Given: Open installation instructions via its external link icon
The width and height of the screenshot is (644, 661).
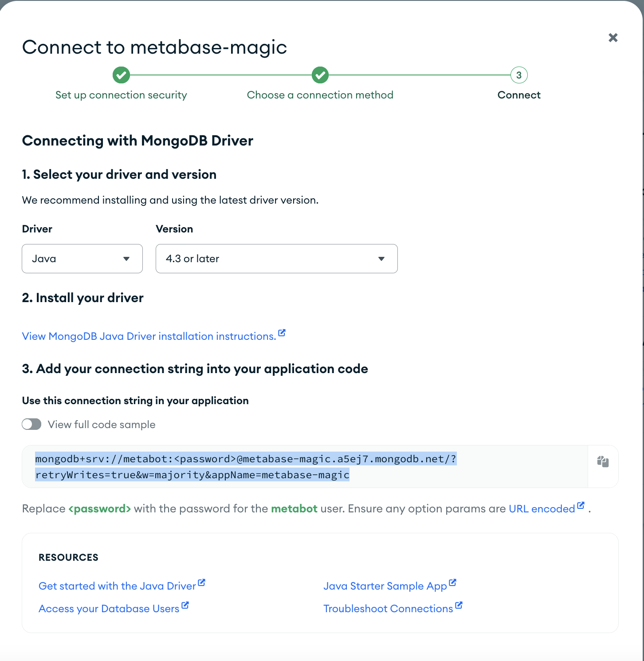Looking at the screenshot, I should [x=282, y=333].
